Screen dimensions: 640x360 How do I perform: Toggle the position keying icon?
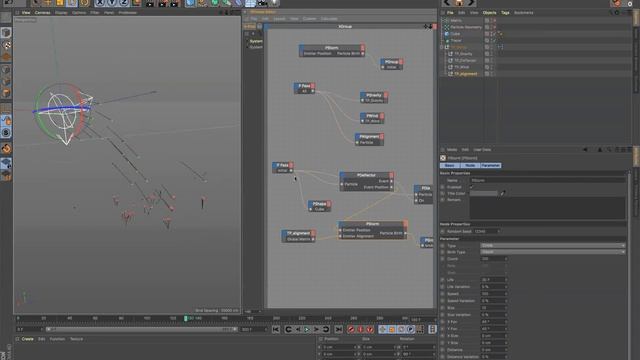(x=382, y=329)
